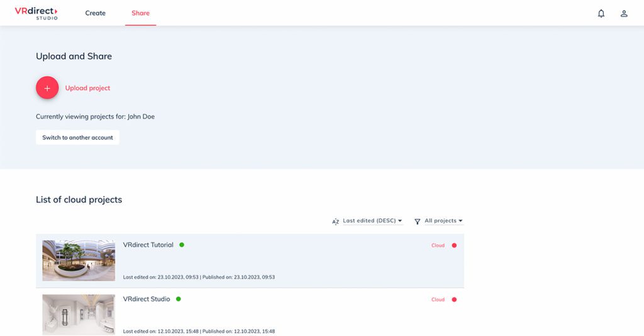Select the VRdirect Tutorial project title

point(148,245)
